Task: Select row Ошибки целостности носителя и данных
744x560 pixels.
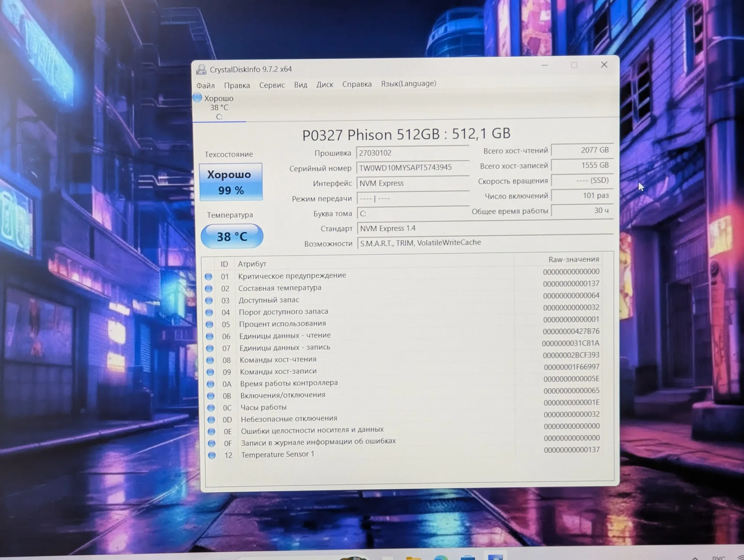Action: [x=404, y=430]
